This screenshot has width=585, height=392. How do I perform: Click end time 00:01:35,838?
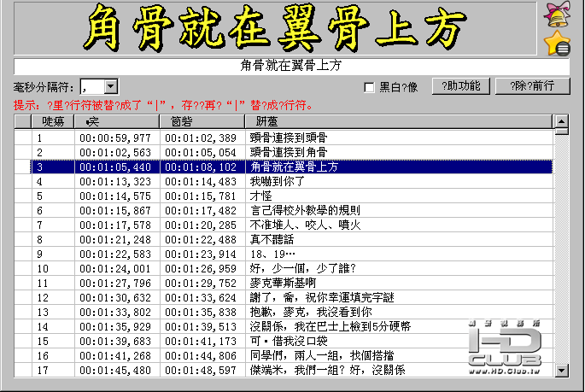click(201, 313)
